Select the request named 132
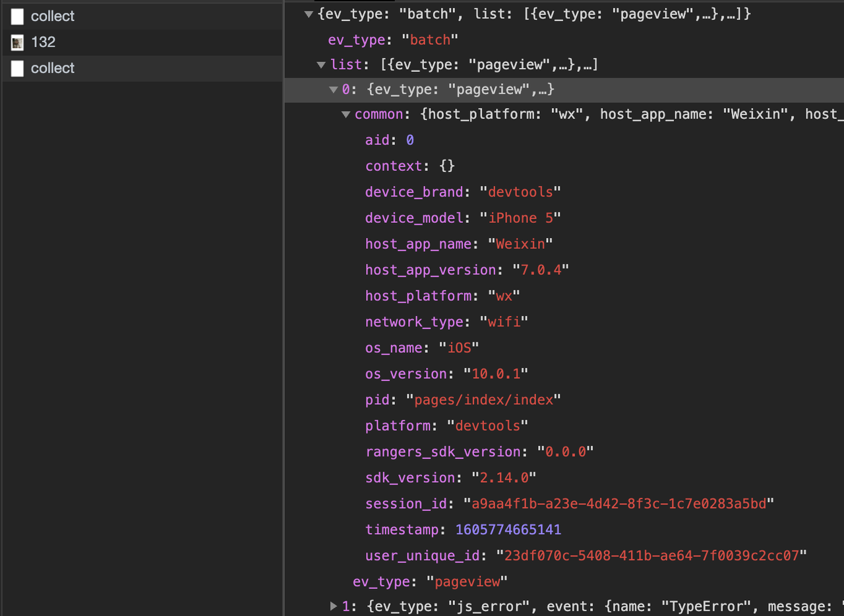Screen dimensions: 844x616 click(43, 42)
